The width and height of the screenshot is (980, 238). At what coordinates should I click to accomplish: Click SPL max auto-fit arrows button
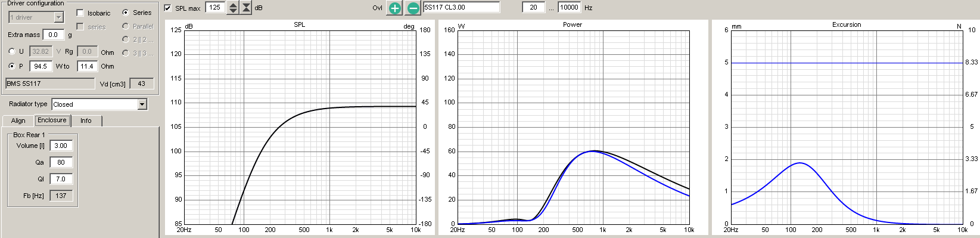(x=245, y=8)
